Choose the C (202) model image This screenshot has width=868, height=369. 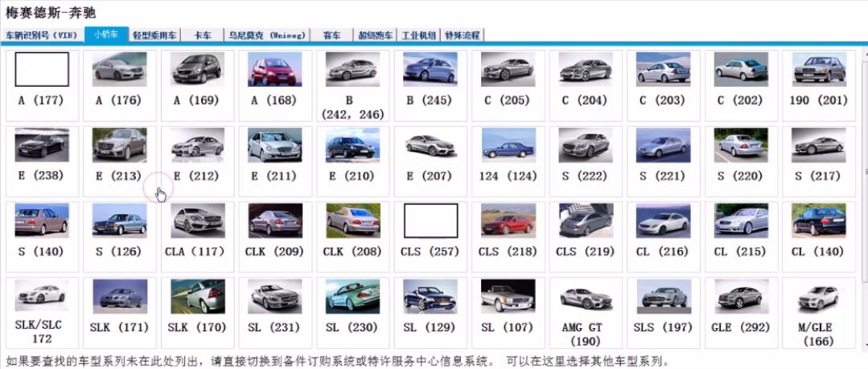(741, 69)
